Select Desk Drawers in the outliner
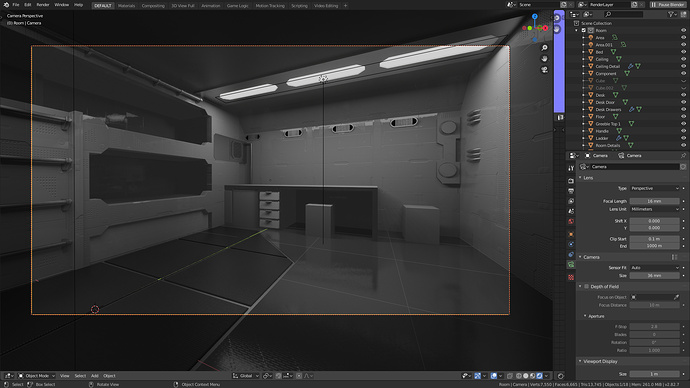Screen dimensions: 690x388 pyautogui.click(x=608, y=110)
